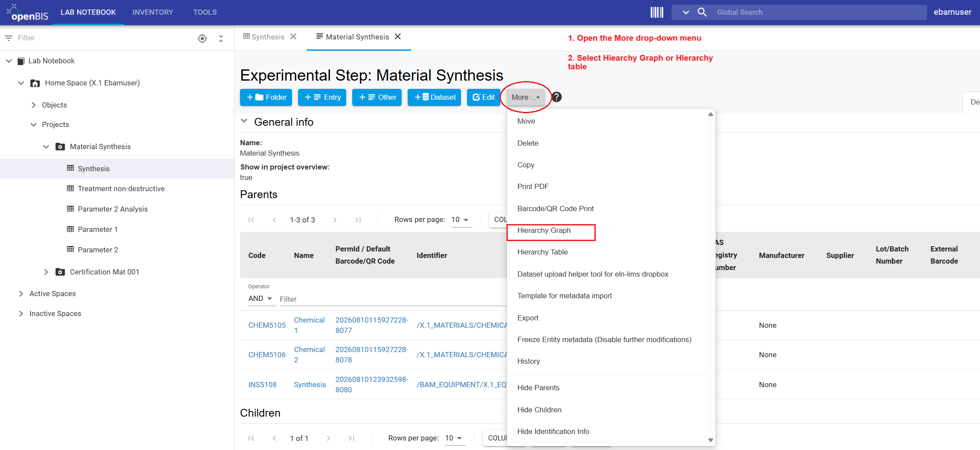Click the add Dataset button
The width and height of the screenshot is (980, 450).
[434, 97]
